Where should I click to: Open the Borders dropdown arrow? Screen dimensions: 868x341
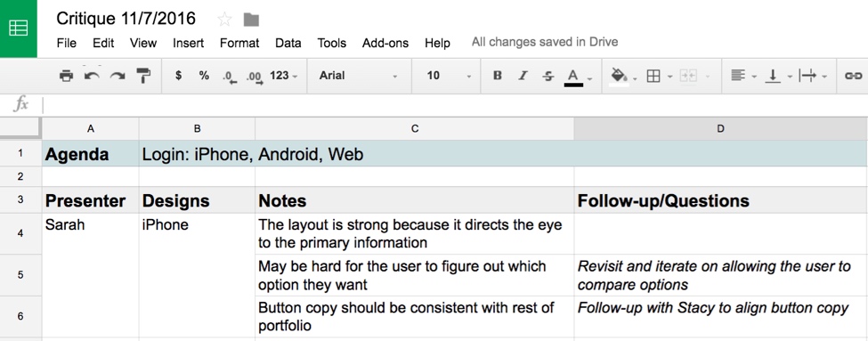click(669, 77)
